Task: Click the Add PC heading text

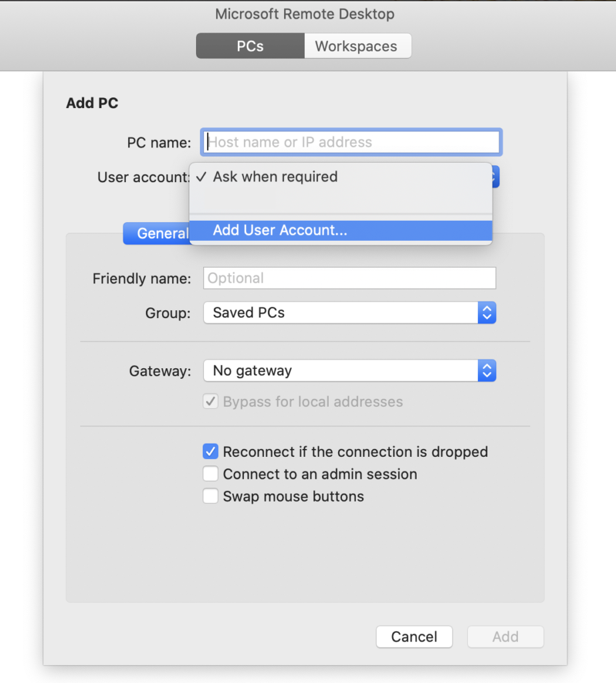Action: [92, 103]
